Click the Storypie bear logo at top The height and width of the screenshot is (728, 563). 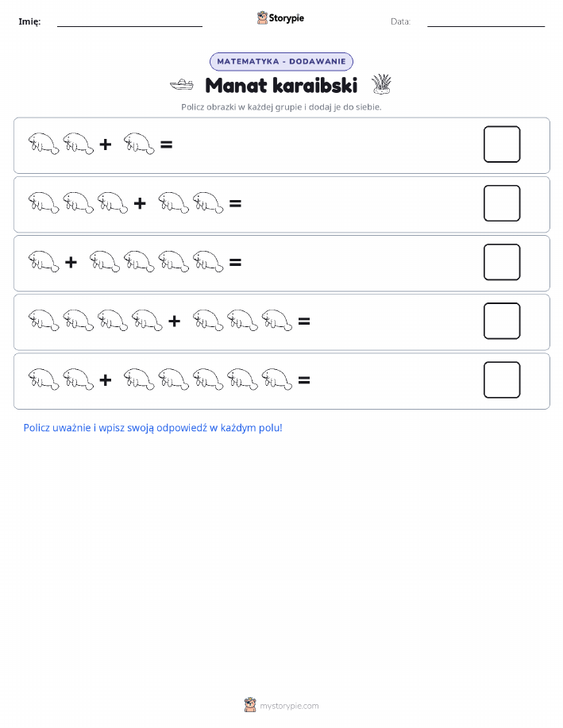[263, 18]
